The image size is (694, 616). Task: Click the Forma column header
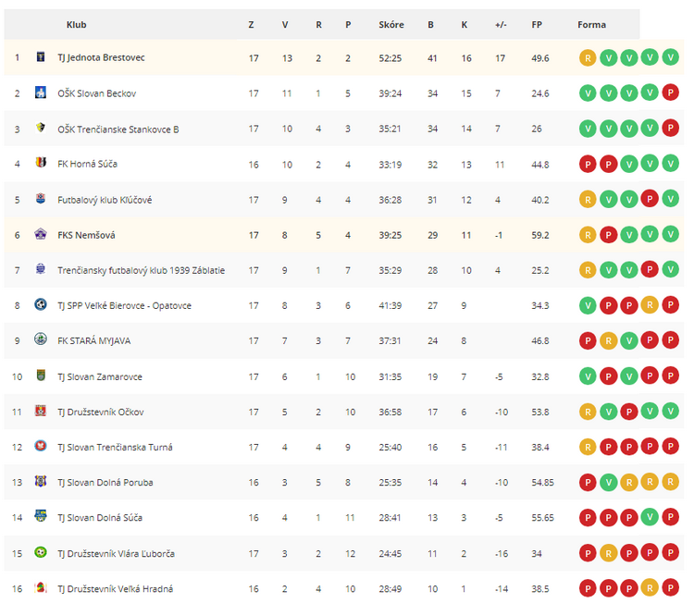(592, 25)
